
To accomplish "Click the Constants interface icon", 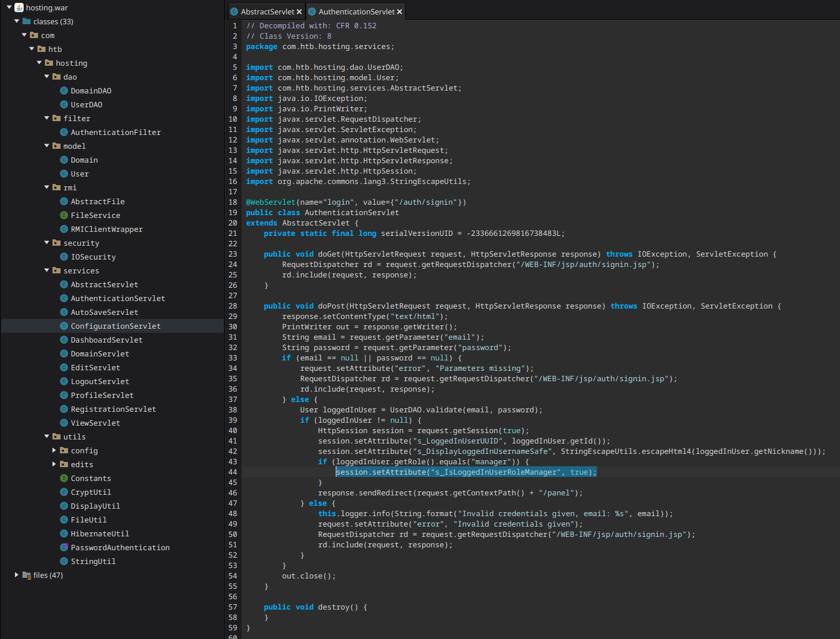I will pyautogui.click(x=64, y=478).
